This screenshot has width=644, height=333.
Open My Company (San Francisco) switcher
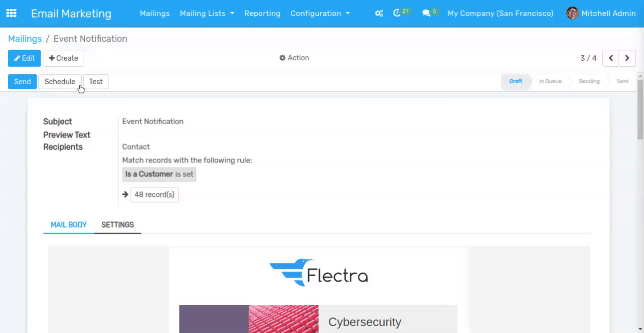[500, 13]
